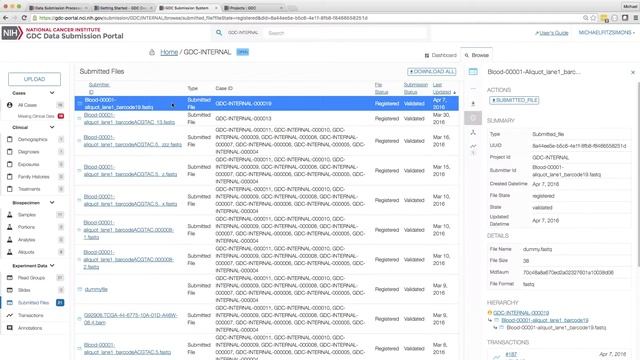The image size is (640, 360).
Task: Click the SUBMITTED_FILE action button
Action: pyautogui.click(x=514, y=100)
